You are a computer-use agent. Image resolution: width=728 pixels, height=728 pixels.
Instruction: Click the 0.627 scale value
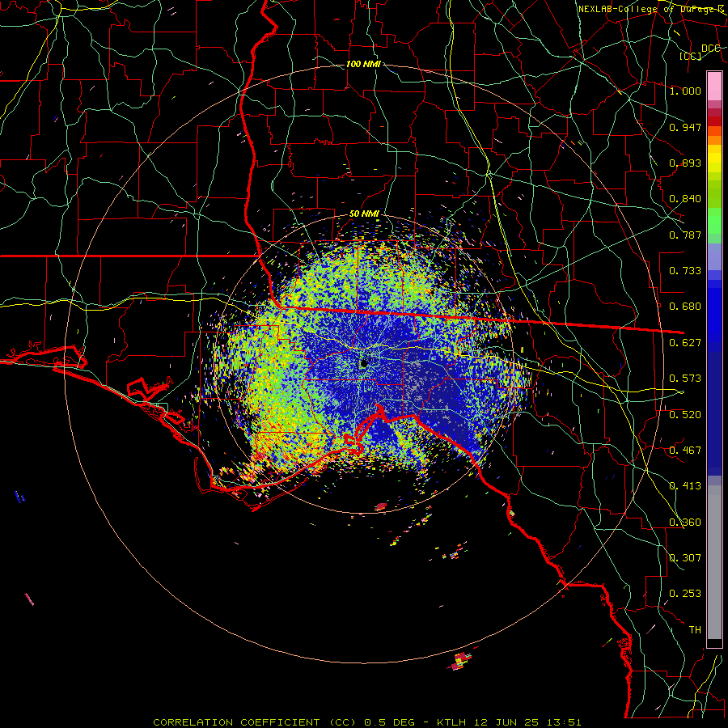[x=685, y=343]
